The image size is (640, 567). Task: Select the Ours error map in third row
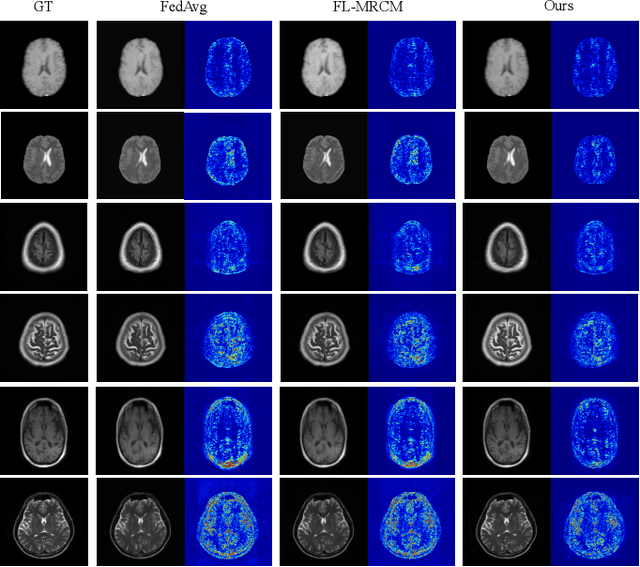pos(594,246)
